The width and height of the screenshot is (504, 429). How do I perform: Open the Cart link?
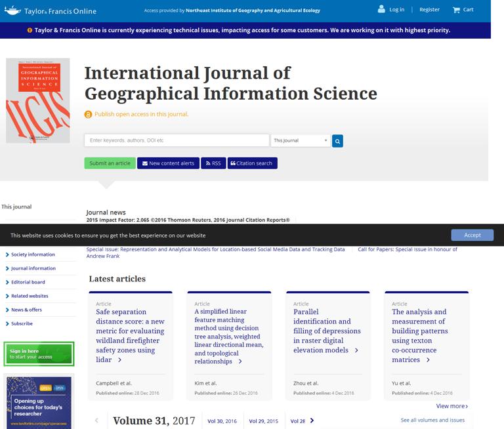(x=468, y=10)
